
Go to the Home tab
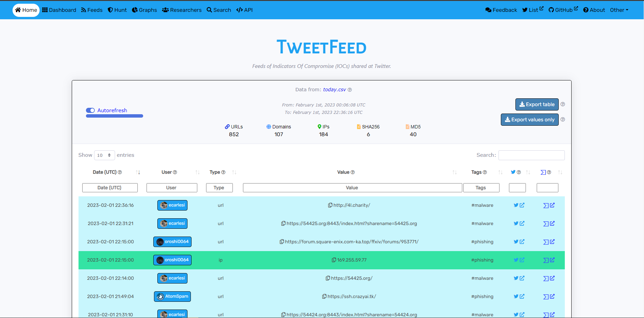(26, 10)
